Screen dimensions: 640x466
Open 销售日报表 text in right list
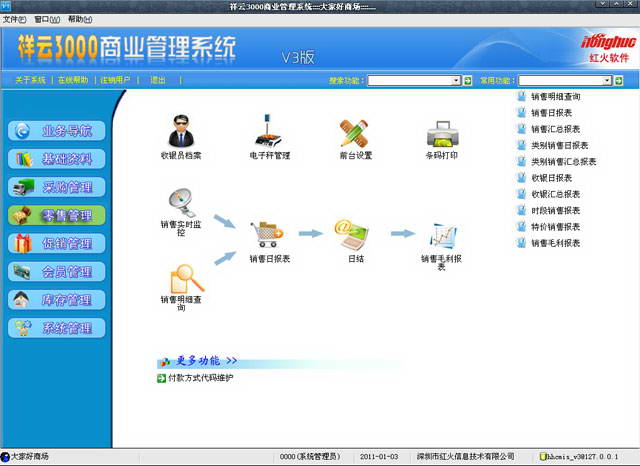(x=551, y=113)
